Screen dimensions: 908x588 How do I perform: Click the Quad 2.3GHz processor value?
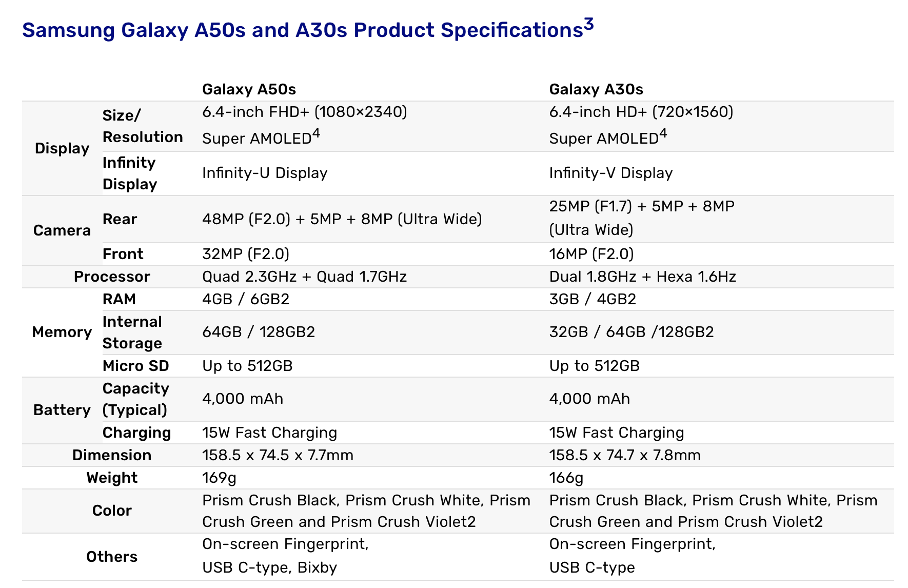pyautogui.click(x=305, y=277)
